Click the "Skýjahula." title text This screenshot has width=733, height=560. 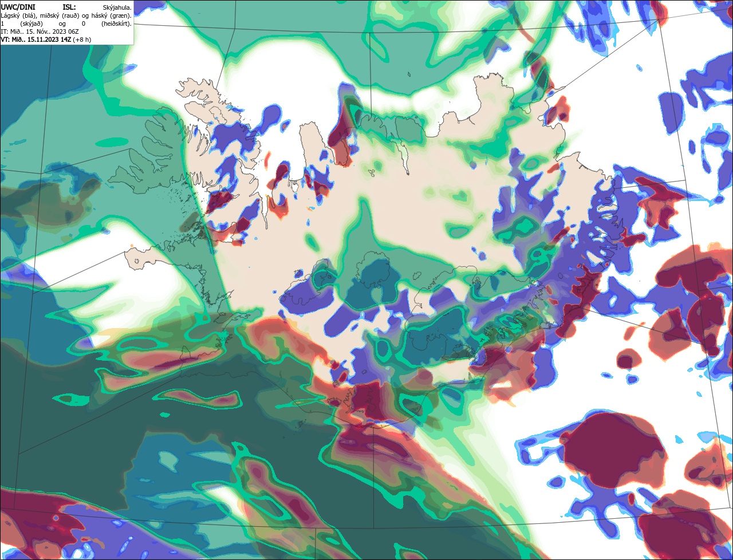click(117, 8)
